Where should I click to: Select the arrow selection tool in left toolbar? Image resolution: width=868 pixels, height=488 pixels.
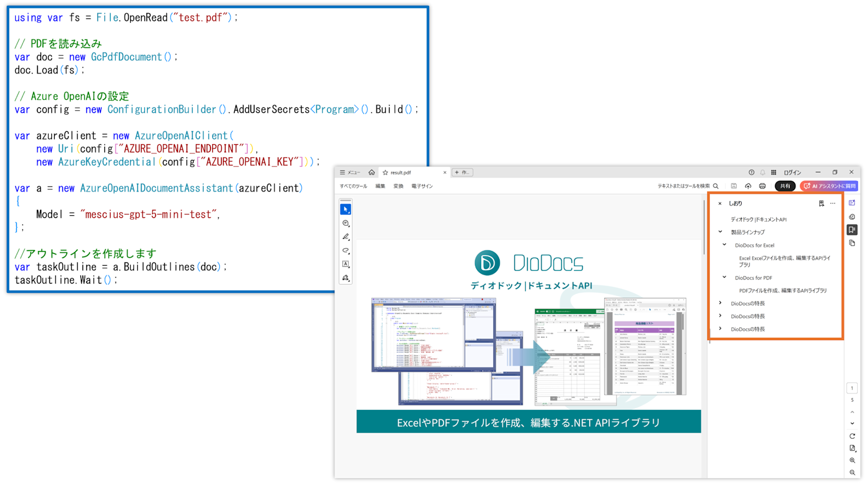346,209
